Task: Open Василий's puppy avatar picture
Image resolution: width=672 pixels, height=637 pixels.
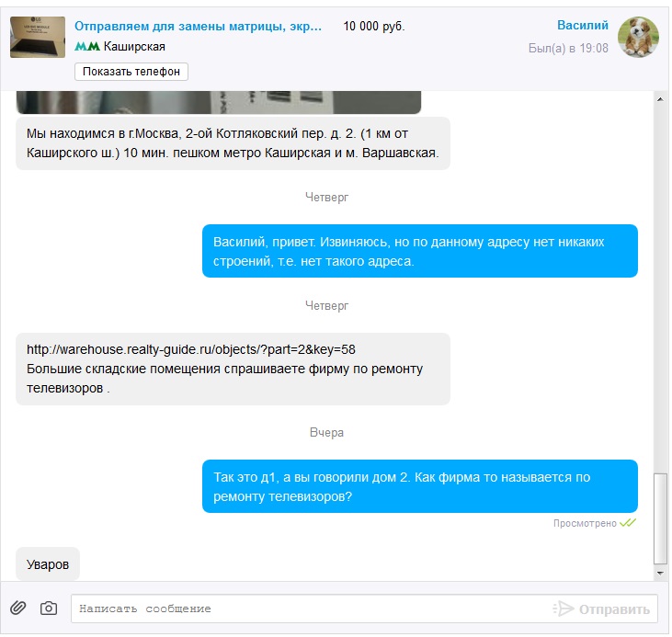Action: pos(638,37)
